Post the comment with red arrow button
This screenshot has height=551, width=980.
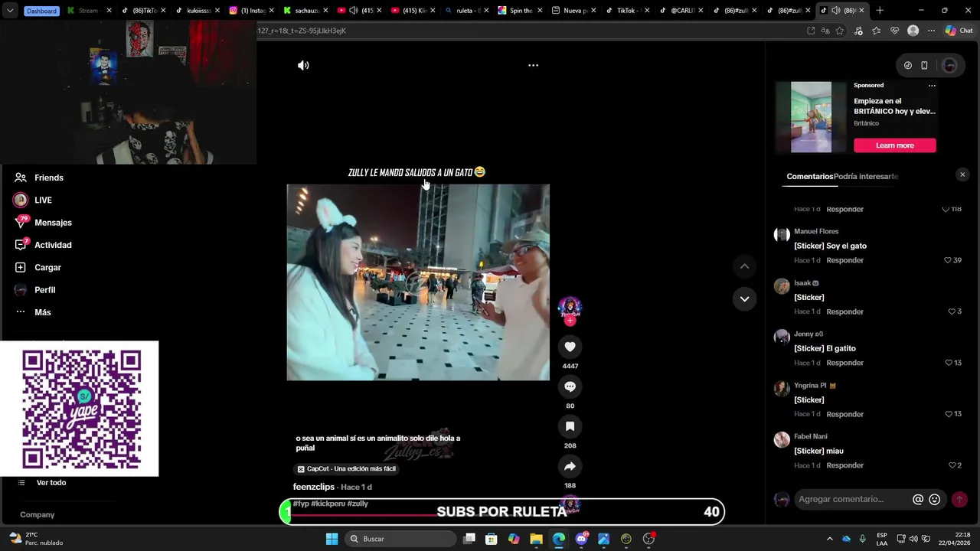click(959, 500)
